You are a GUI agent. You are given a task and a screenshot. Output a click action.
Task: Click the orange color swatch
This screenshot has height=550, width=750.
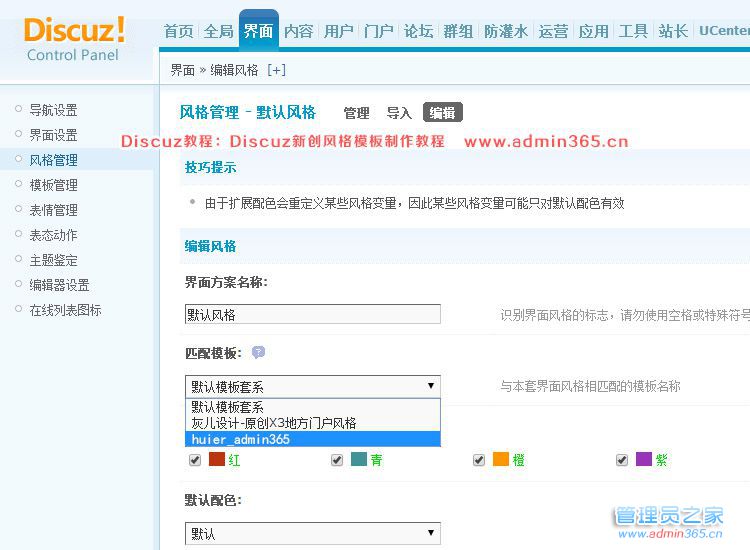501,459
